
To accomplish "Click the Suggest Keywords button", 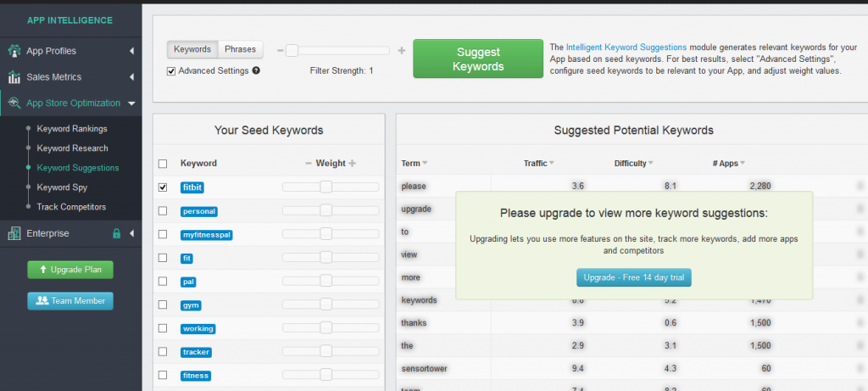I will pyautogui.click(x=478, y=59).
